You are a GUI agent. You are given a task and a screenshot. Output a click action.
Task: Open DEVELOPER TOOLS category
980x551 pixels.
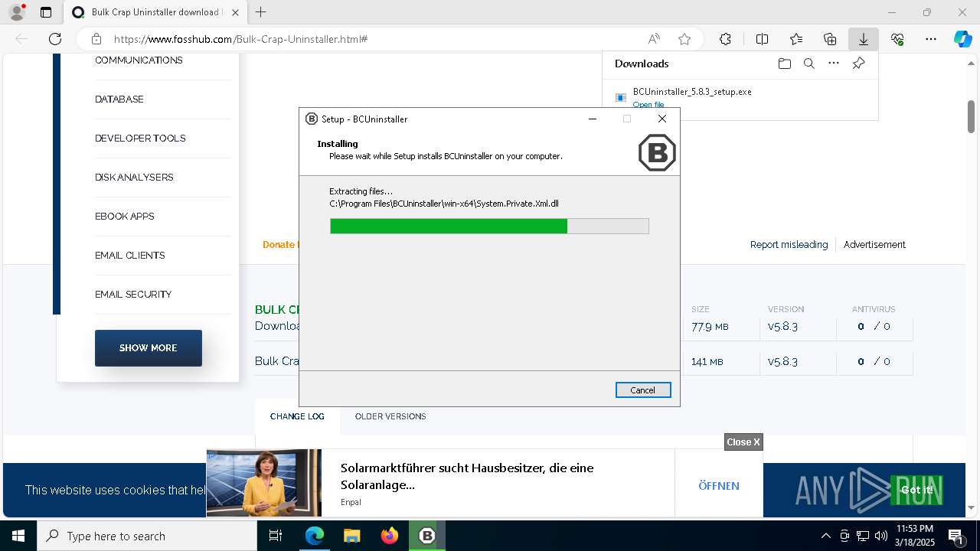pyautogui.click(x=140, y=139)
